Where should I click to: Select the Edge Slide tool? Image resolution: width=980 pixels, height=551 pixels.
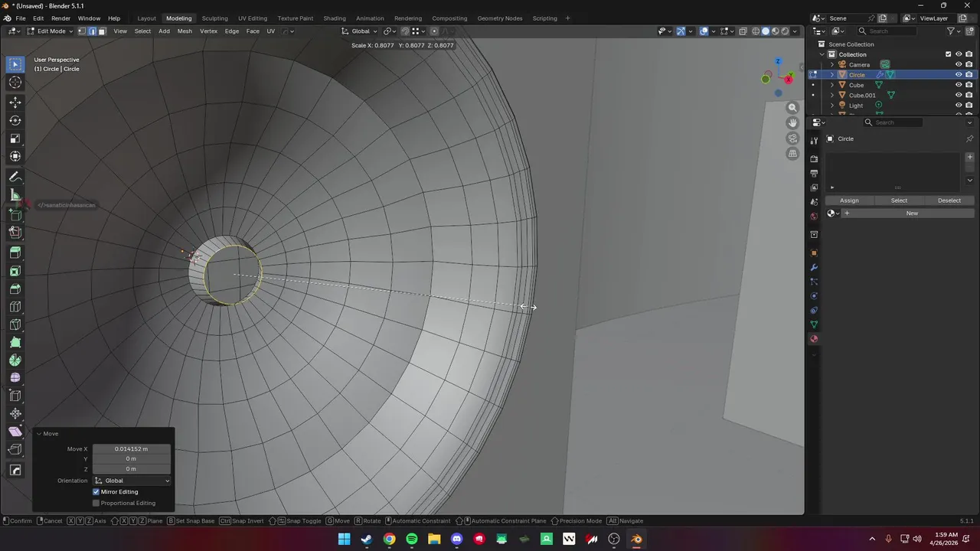tap(15, 396)
